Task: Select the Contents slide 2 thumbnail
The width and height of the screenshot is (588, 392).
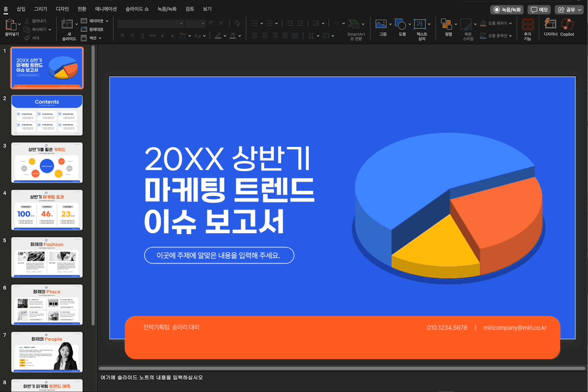Action: tap(47, 115)
